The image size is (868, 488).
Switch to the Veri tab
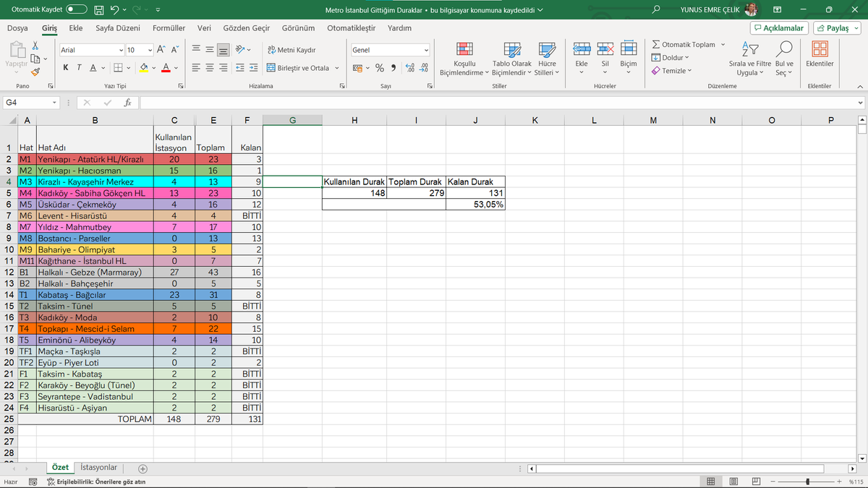click(x=204, y=28)
